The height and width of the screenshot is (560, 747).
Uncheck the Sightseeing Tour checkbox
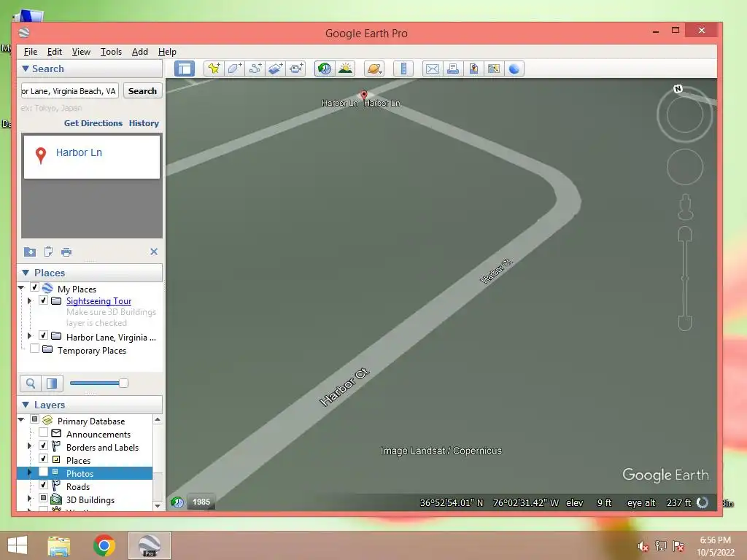click(x=43, y=300)
